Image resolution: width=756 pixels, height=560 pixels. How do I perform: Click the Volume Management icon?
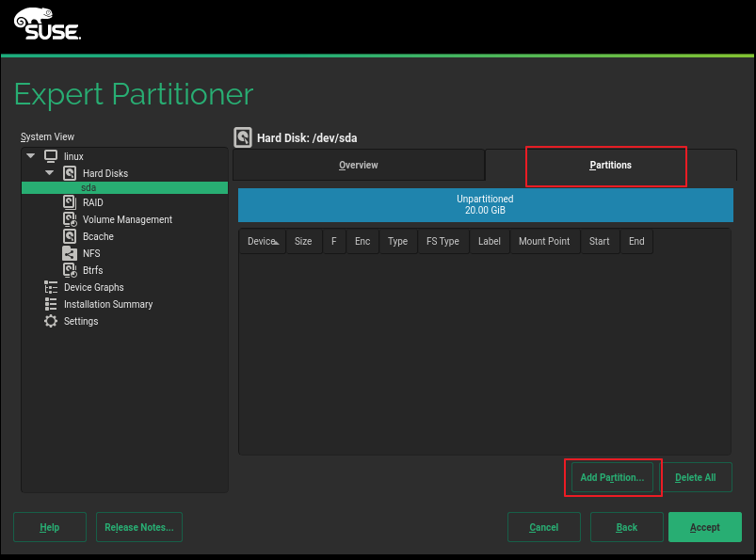[x=70, y=219]
